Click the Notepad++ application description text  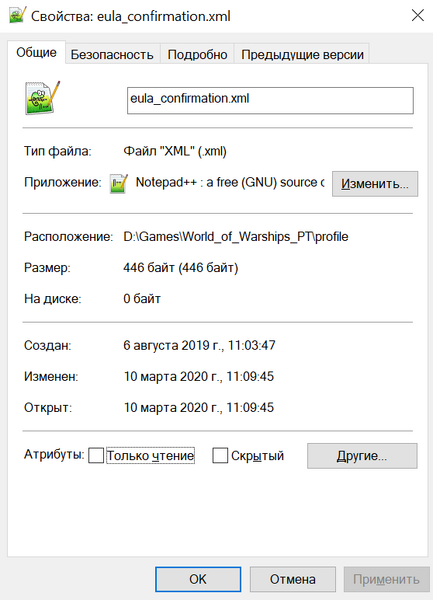[230, 183]
